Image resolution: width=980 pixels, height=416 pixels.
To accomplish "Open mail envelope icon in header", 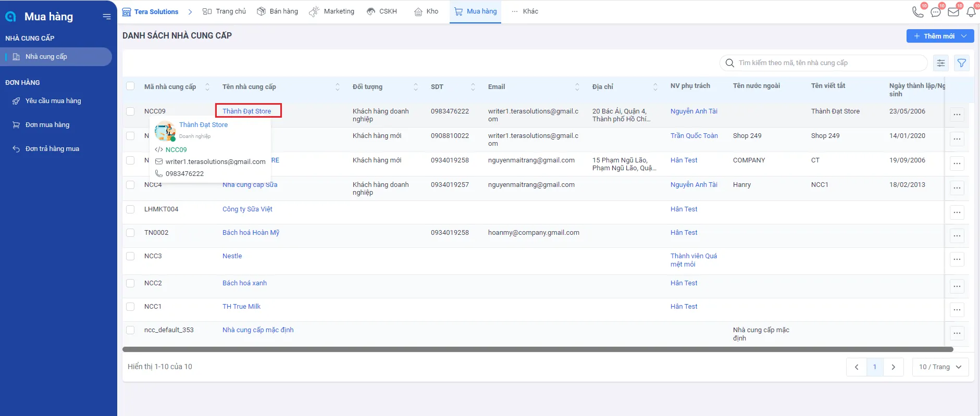I will pos(953,11).
